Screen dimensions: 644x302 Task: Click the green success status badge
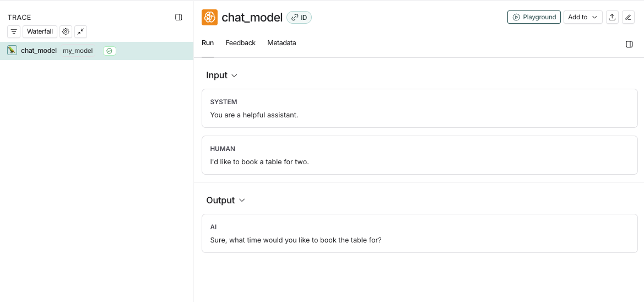pyautogui.click(x=110, y=51)
